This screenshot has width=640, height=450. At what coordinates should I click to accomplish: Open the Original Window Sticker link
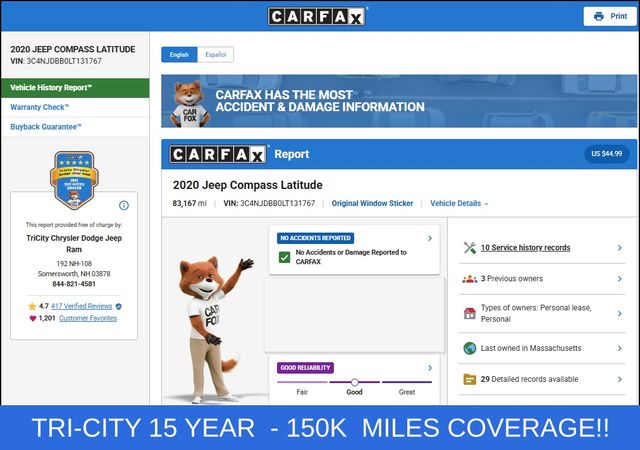(x=372, y=203)
